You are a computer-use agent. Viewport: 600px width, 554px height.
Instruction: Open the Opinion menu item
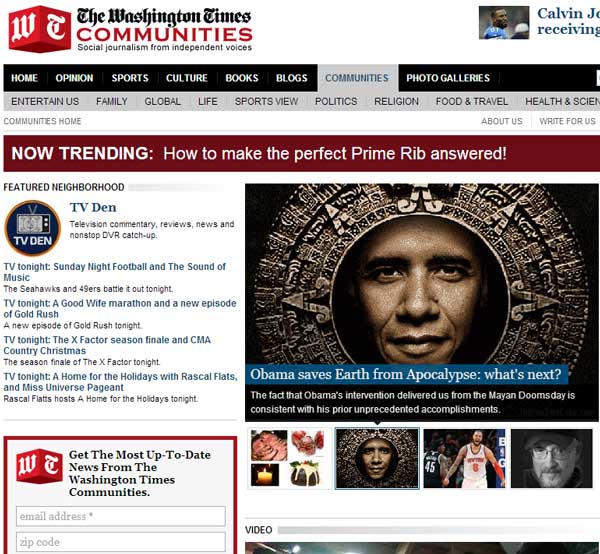74,78
